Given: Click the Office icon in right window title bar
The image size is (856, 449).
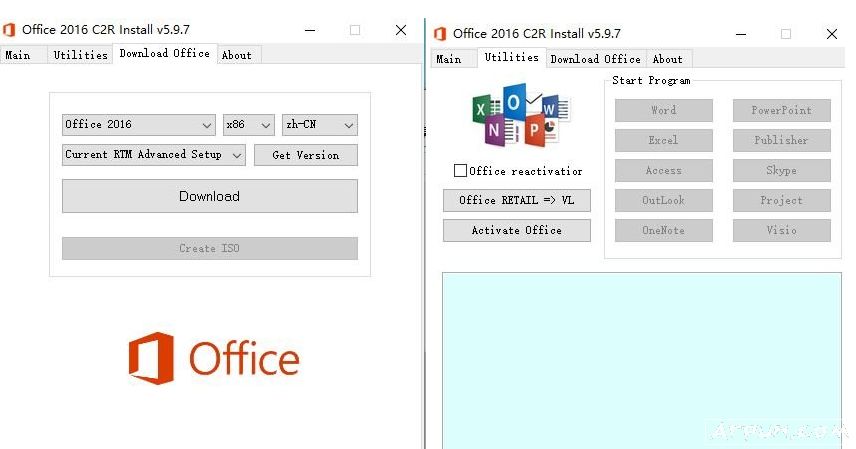Looking at the screenshot, I should [440, 34].
